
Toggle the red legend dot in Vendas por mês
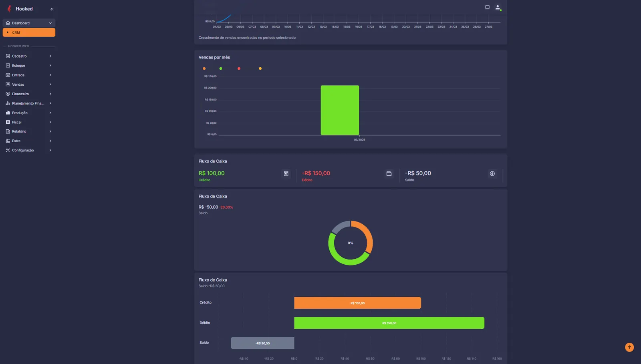click(x=239, y=68)
